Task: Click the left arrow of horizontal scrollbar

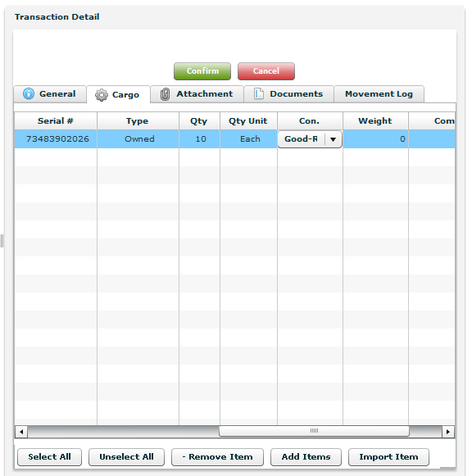Action: coord(21,432)
